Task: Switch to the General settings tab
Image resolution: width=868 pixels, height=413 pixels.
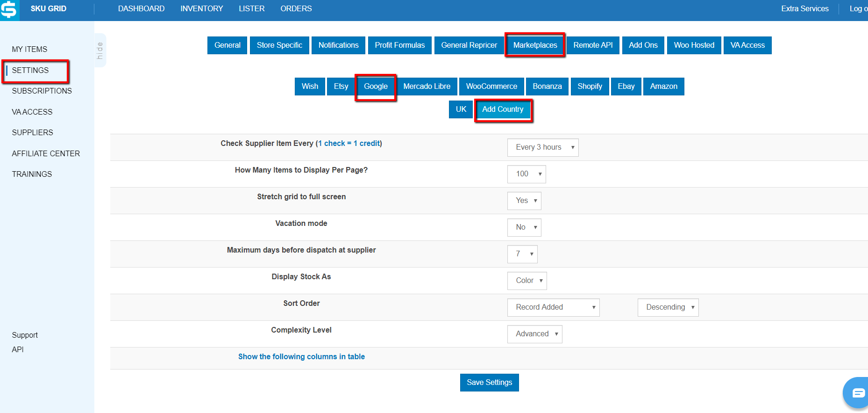Action: coord(228,45)
